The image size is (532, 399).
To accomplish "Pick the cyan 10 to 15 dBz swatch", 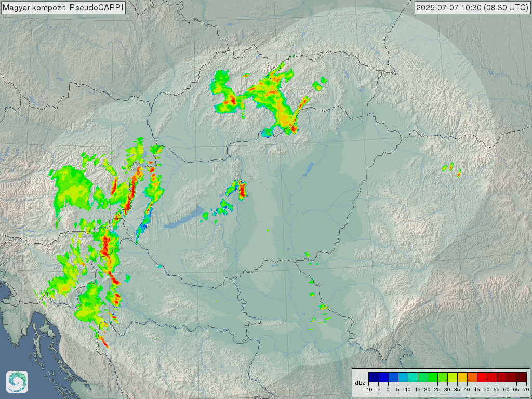I will click(x=413, y=377).
